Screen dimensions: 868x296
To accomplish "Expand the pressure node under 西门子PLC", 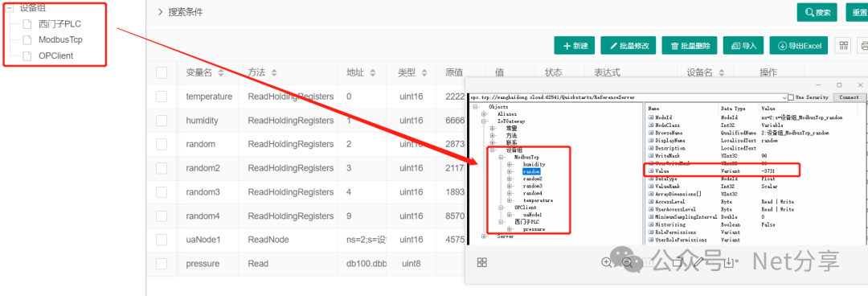I will point(510,229).
